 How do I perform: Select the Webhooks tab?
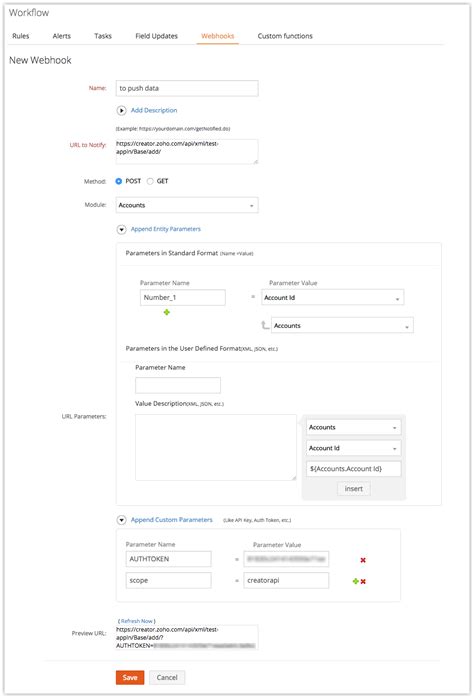[x=217, y=36]
